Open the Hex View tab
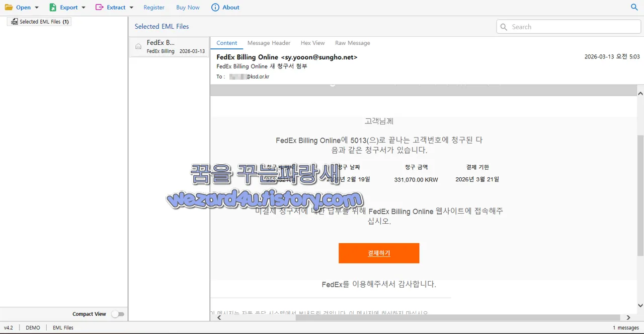644x334 pixels. (x=312, y=43)
